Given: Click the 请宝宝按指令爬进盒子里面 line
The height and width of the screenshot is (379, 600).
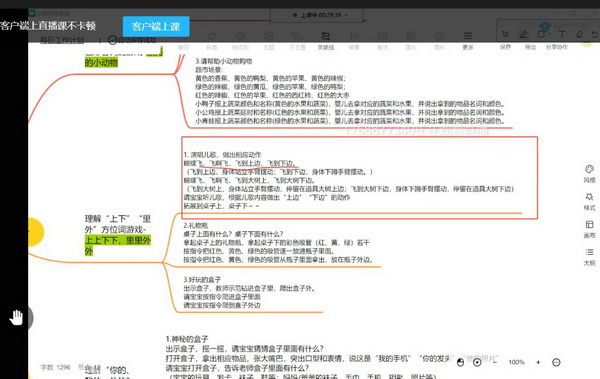Looking at the screenshot, I should coord(222,297).
